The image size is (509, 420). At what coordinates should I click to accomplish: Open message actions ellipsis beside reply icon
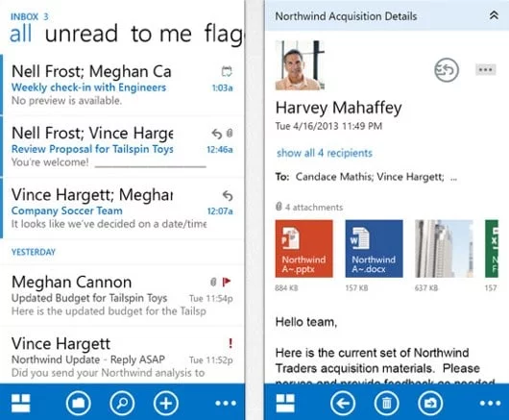486,69
